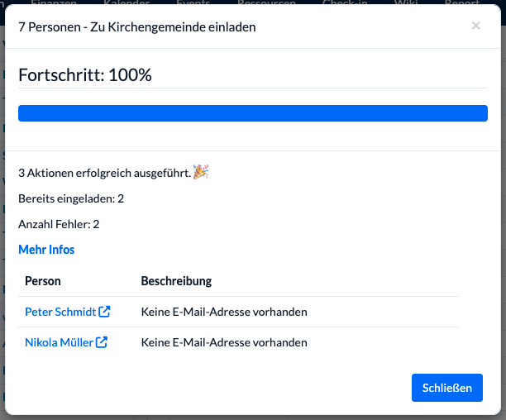Screen dimensions: 506x420
Task: Open the Finanzen menu in background navigation
Action: pyautogui.click(x=54, y=3)
